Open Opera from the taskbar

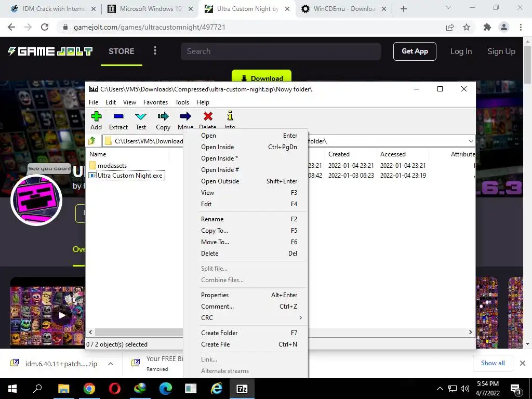(x=114, y=388)
